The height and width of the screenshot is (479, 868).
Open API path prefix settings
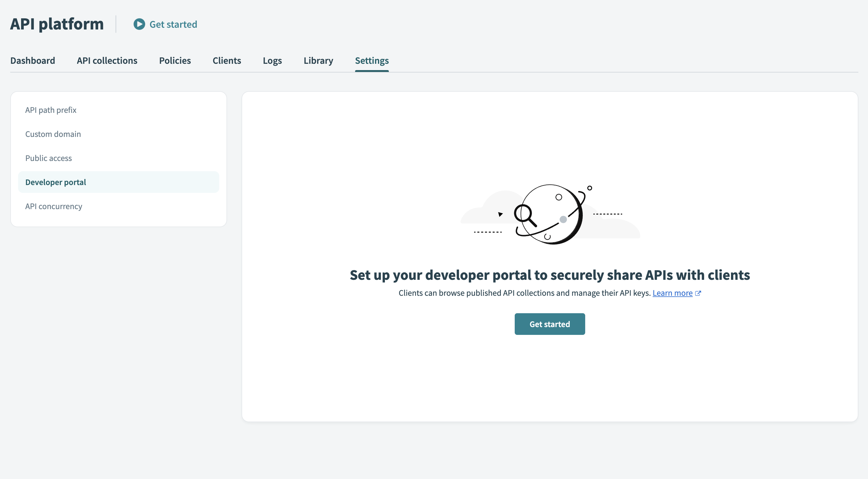51,110
